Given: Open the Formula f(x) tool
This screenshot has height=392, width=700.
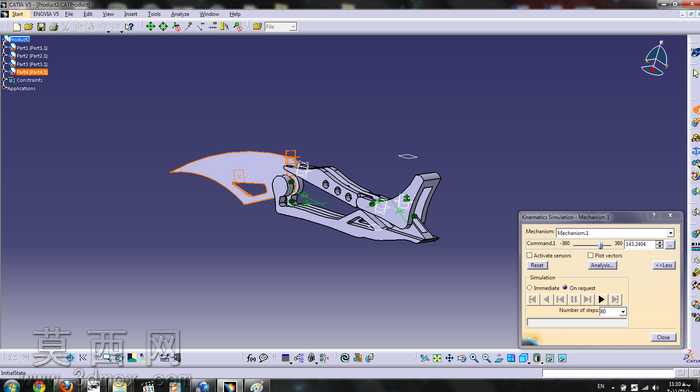Looking at the screenshot, I should coord(251,358).
